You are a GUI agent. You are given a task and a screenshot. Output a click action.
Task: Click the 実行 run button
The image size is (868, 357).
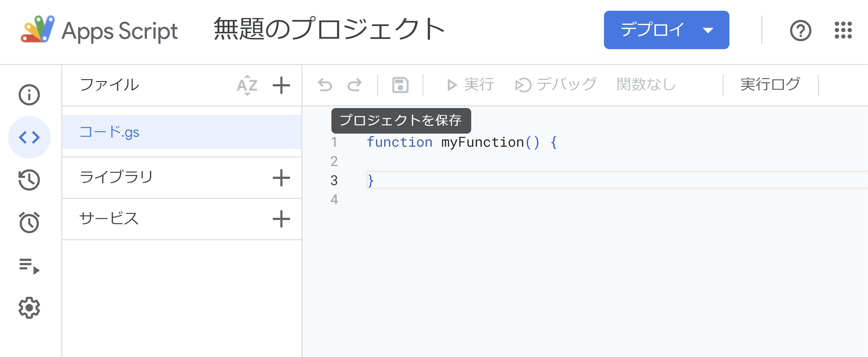[x=470, y=84]
